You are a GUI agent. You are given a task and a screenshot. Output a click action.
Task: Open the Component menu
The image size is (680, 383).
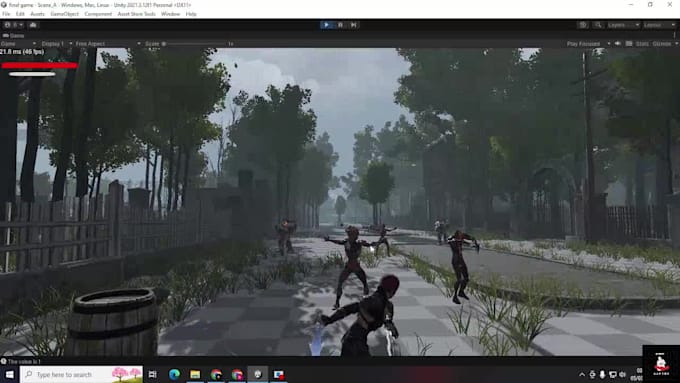coord(98,14)
